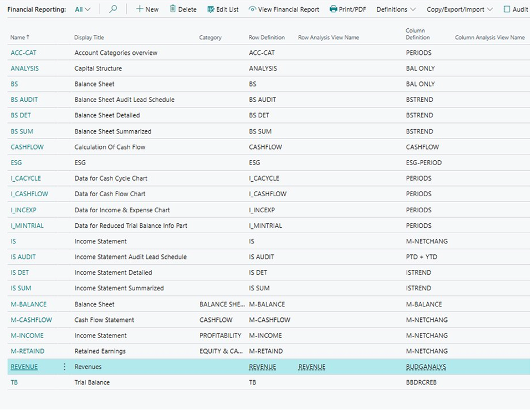Click the Edit List icon
Screen dimensions: 532x410
[x=211, y=9]
